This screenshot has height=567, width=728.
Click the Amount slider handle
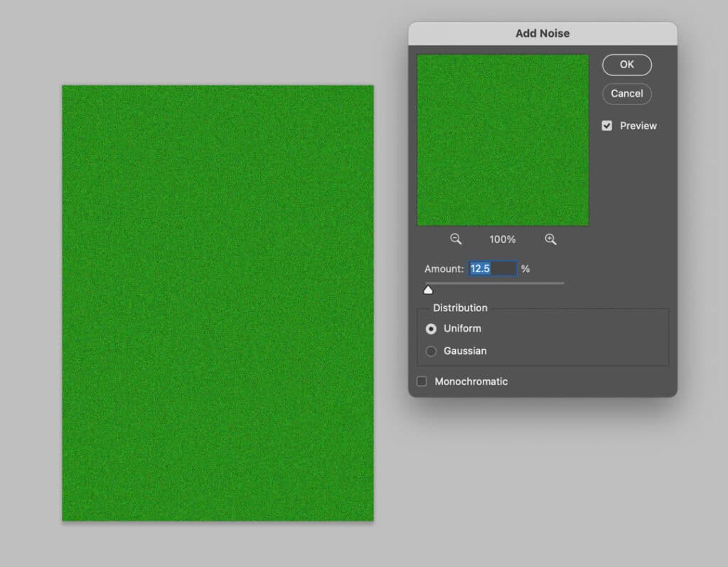click(x=428, y=290)
